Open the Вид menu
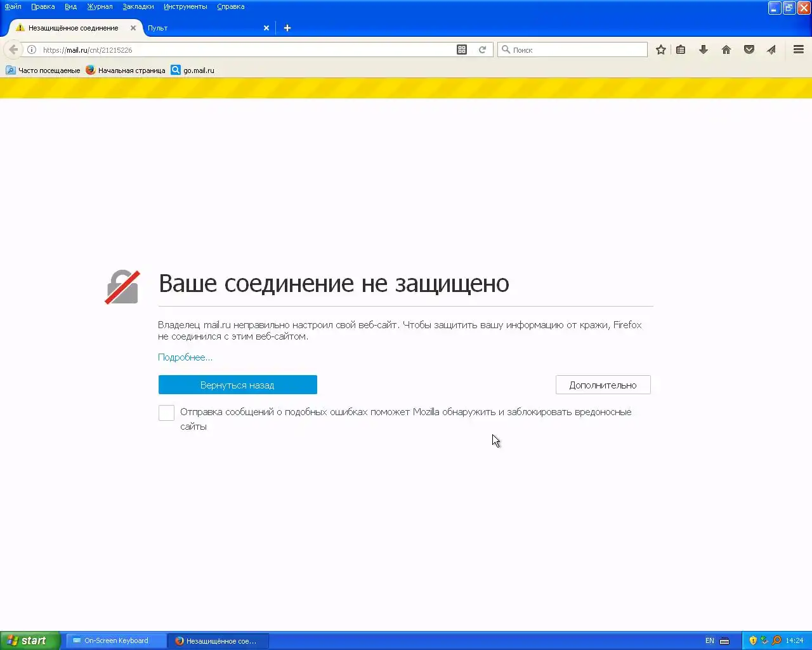This screenshot has width=812, height=650. [70, 6]
